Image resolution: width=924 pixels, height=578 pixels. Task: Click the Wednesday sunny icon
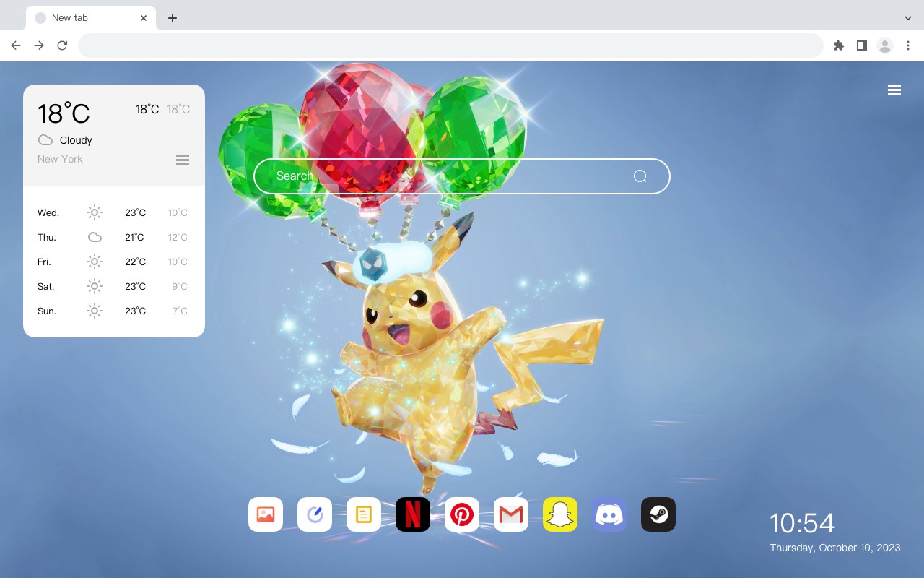[x=95, y=212]
